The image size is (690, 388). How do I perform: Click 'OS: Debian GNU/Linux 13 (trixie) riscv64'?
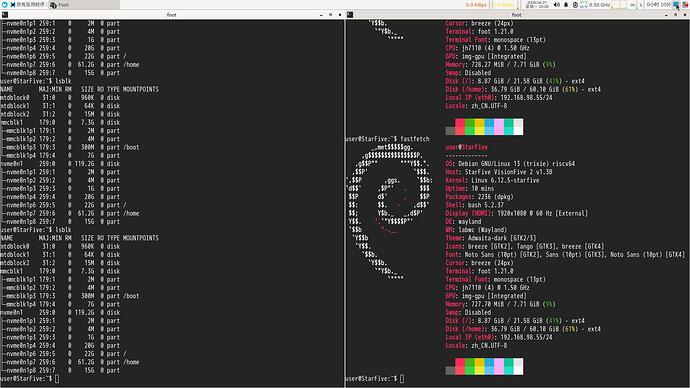click(510, 164)
